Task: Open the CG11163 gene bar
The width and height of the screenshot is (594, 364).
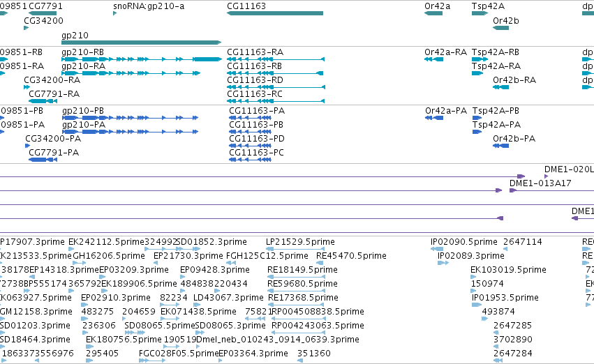Action: (x=275, y=14)
